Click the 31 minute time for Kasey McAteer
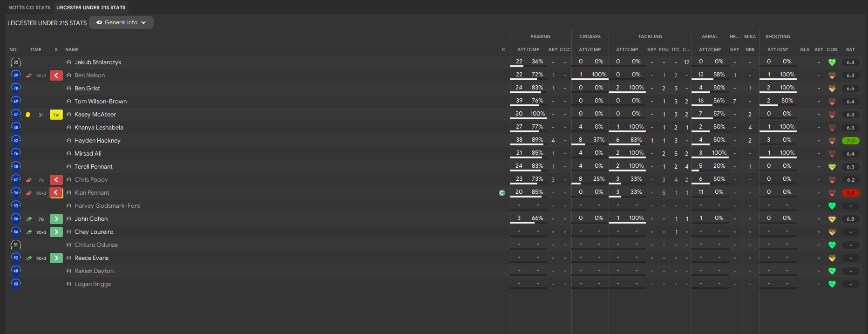 pos(41,115)
